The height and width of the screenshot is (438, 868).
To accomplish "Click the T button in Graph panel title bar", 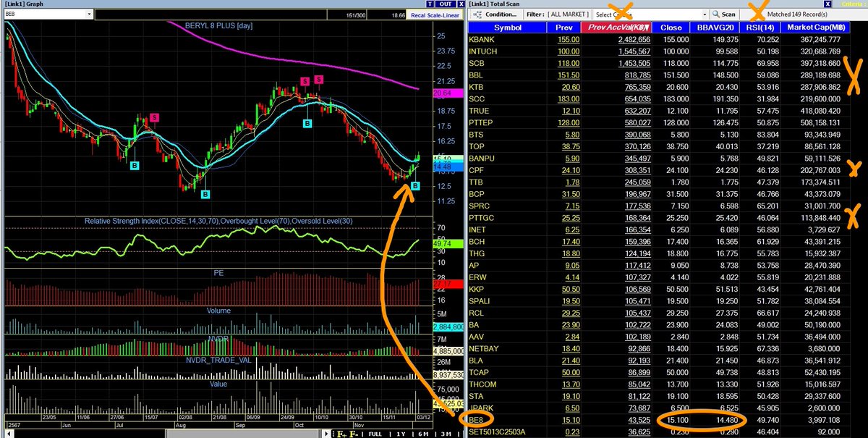I will [x=430, y=4].
